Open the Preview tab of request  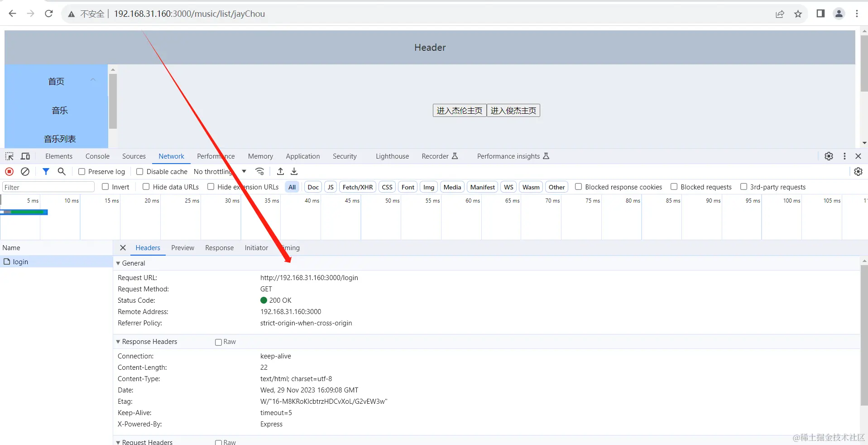point(182,248)
